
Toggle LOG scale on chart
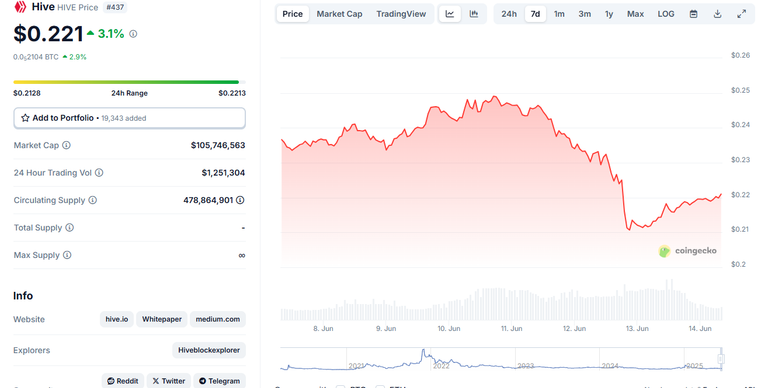click(666, 14)
